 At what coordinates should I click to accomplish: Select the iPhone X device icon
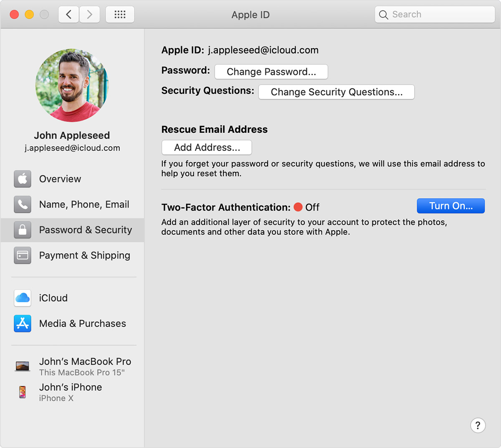[x=23, y=392]
